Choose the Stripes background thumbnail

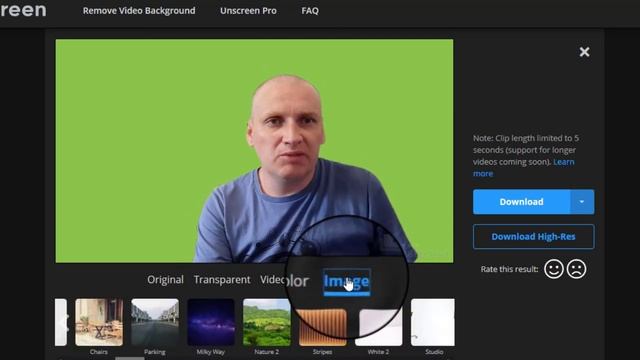coord(322,327)
